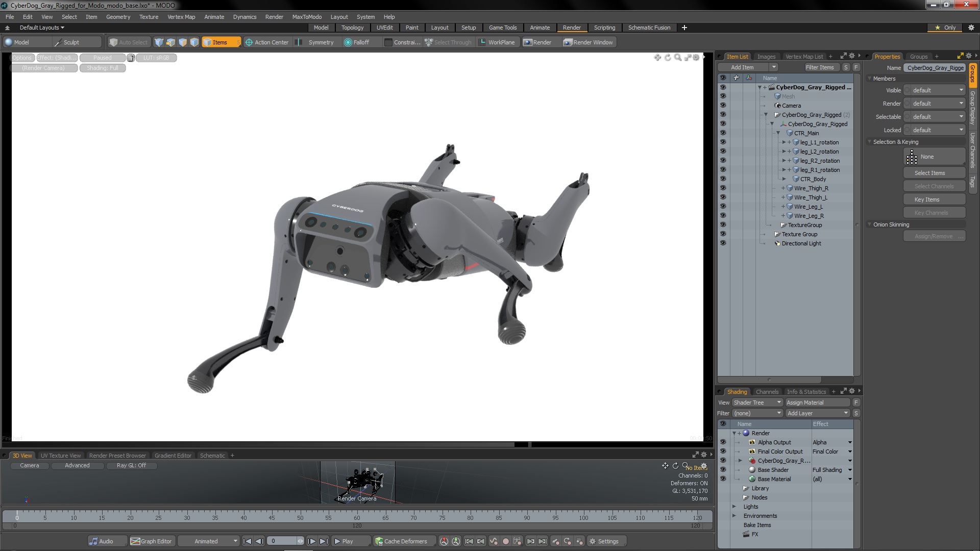
Task: Open the UV Texture View tab
Action: pyautogui.click(x=61, y=456)
